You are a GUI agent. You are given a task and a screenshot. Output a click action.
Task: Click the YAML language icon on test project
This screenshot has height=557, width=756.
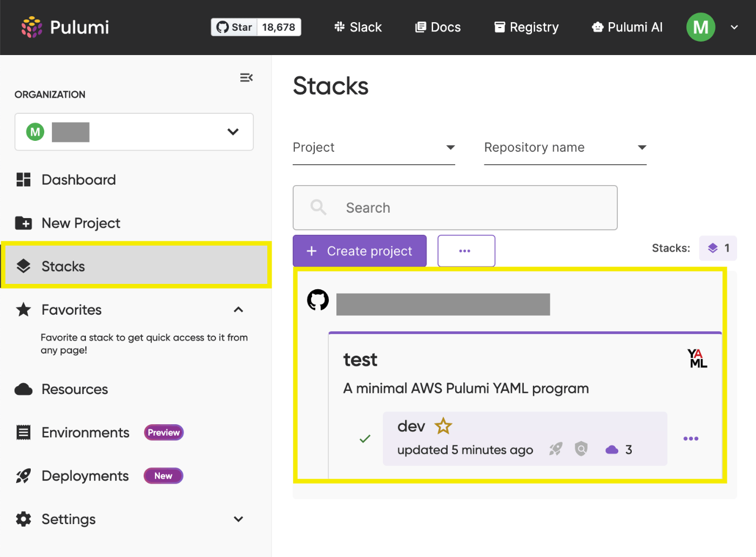coord(697,358)
